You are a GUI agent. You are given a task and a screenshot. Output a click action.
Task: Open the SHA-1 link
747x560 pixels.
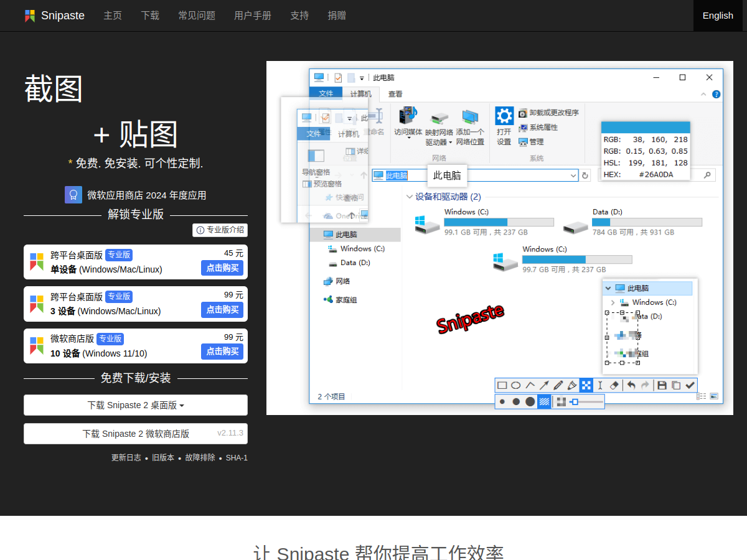coord(237,457)
